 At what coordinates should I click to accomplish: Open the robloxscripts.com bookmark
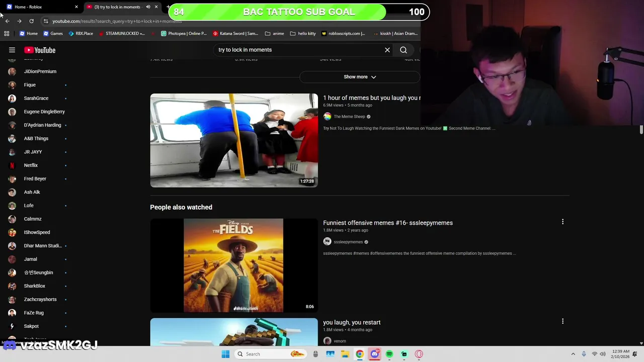[x=343, y=34]
